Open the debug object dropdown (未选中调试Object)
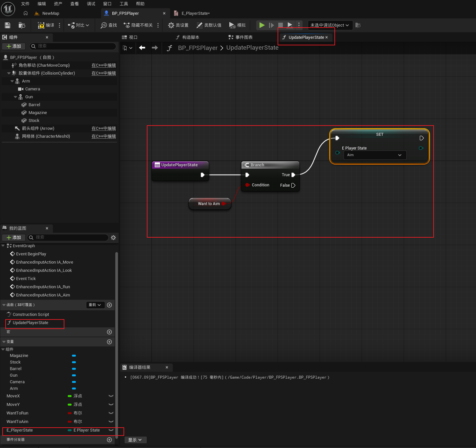476x448 pixels. coord(330,25)
